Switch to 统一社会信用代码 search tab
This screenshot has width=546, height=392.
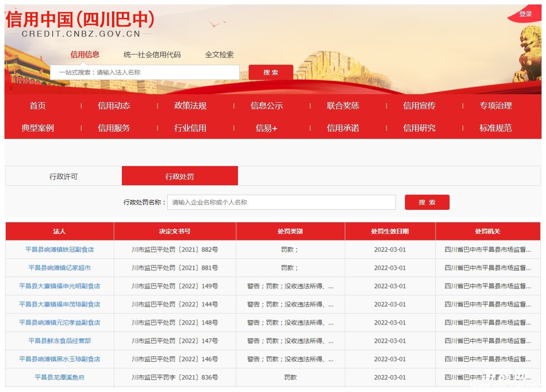[152, 55]
